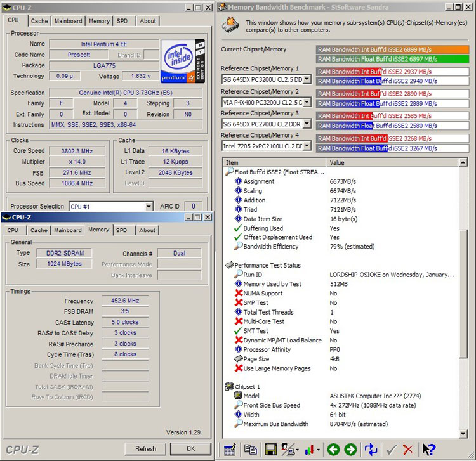Click the Specification Genuine Intel(R) CPU field
The width and height of the screenshot is (476, 461).
tap(126, 93)
